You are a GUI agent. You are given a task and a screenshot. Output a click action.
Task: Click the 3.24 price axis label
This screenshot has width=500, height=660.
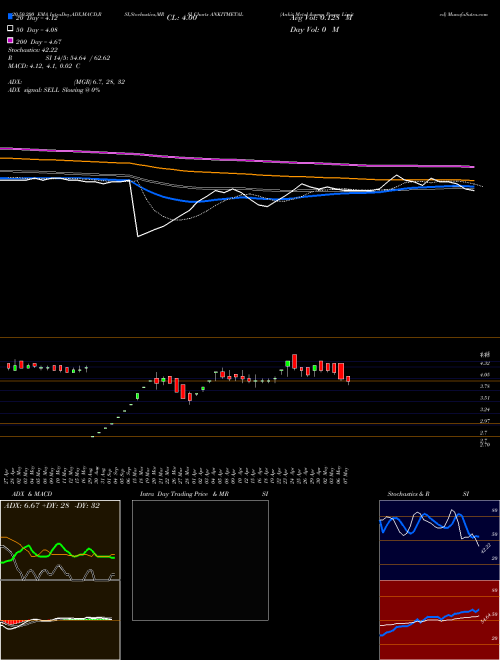[x=484, y=409]
